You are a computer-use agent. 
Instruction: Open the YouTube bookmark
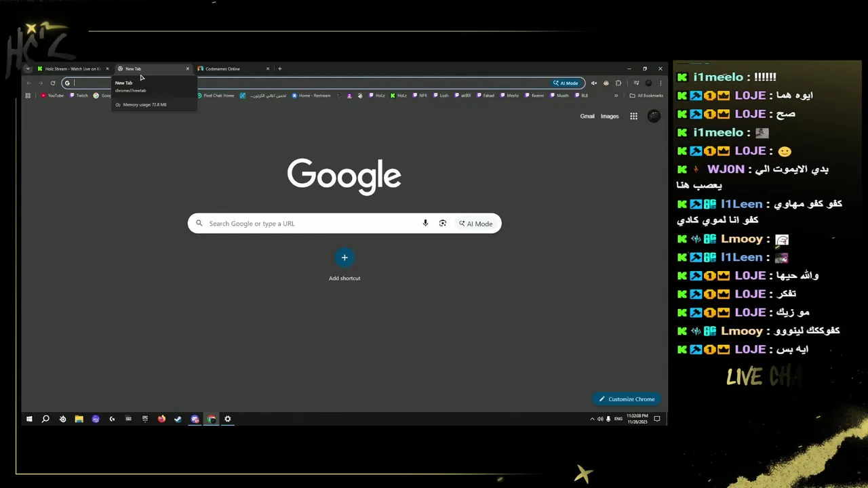[52, 96]
